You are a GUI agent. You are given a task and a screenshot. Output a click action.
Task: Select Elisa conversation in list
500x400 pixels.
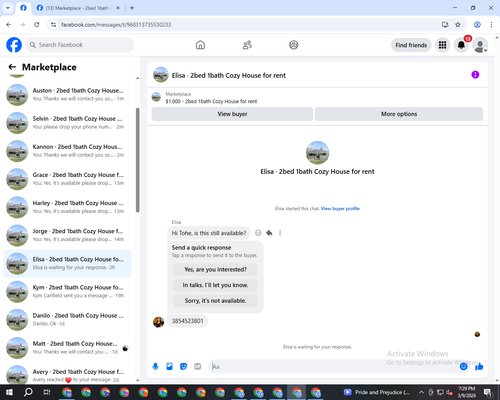pos(67,263)
